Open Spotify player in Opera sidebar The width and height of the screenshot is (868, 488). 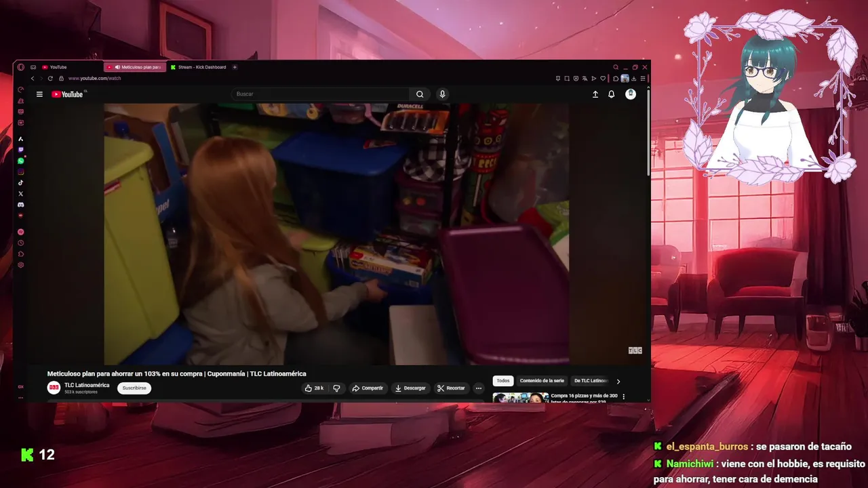(21, 232)
